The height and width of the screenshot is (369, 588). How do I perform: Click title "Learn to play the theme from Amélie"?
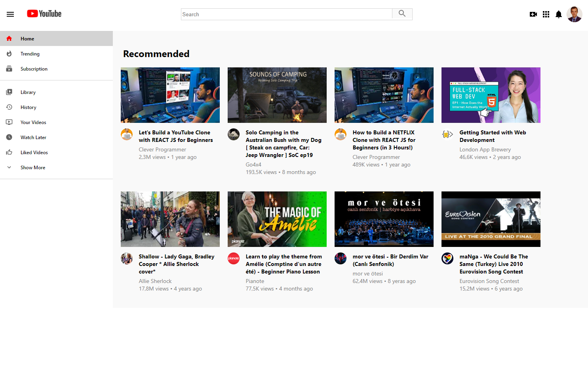click(x=284, y=264)
